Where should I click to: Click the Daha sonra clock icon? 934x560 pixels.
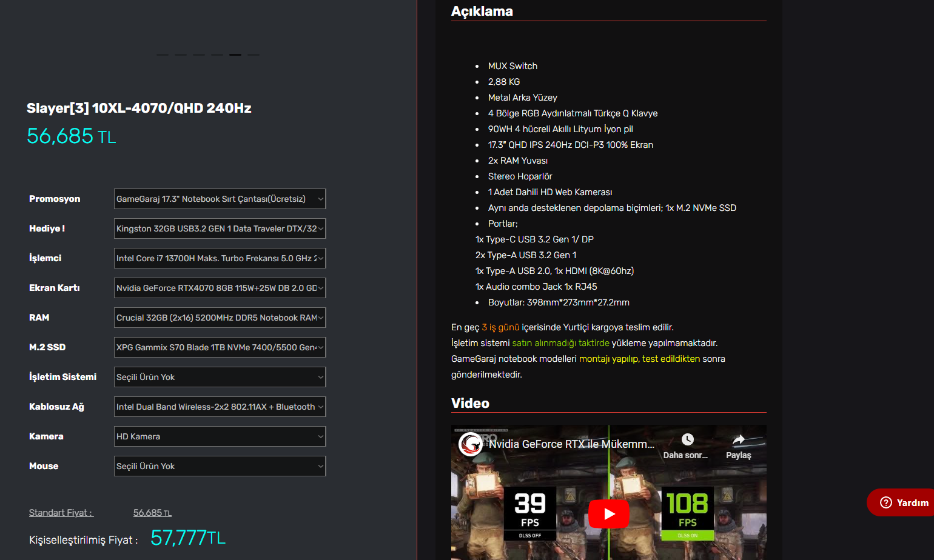(687, 439)
